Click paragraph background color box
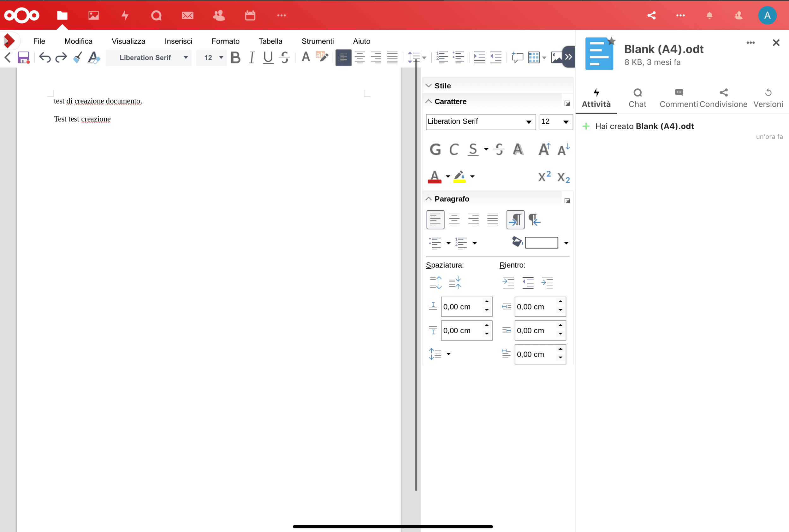 point(541,243)
